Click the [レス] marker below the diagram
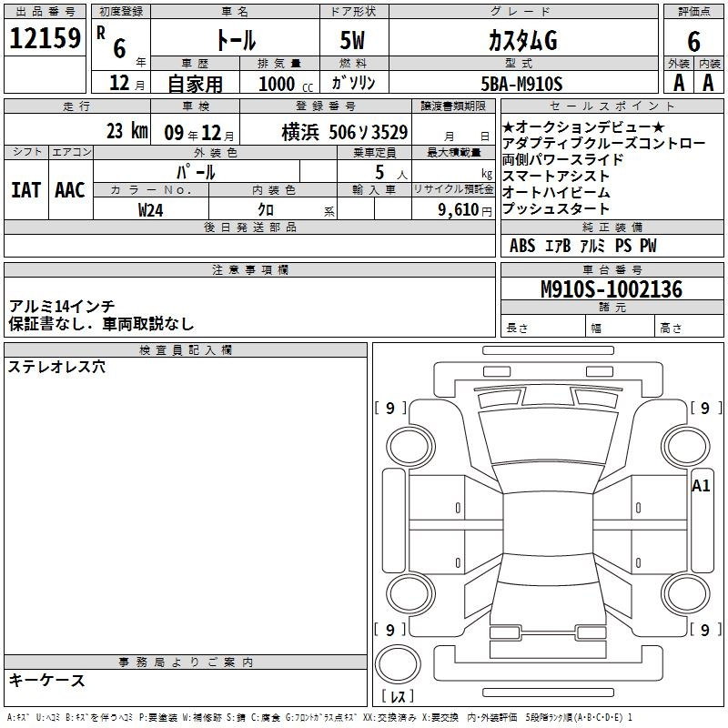 399,698
